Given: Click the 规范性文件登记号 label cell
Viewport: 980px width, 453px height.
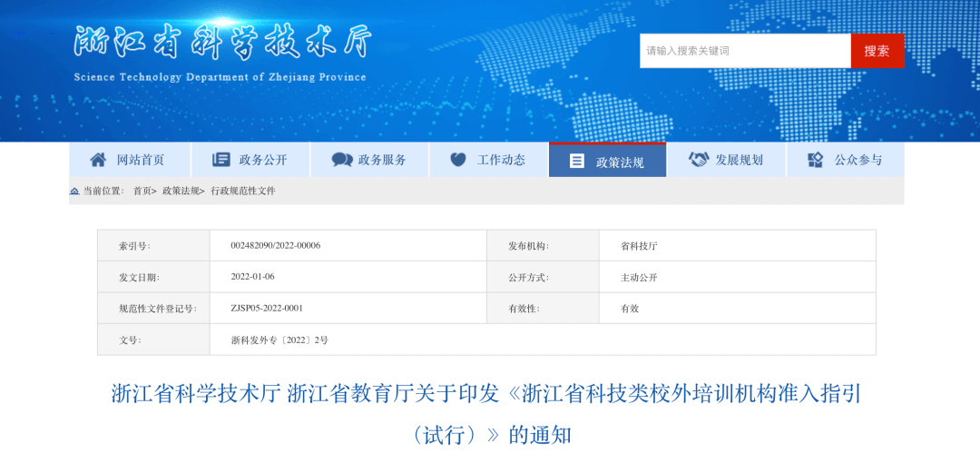Looking at the screenshot, I should coord(153,309).
